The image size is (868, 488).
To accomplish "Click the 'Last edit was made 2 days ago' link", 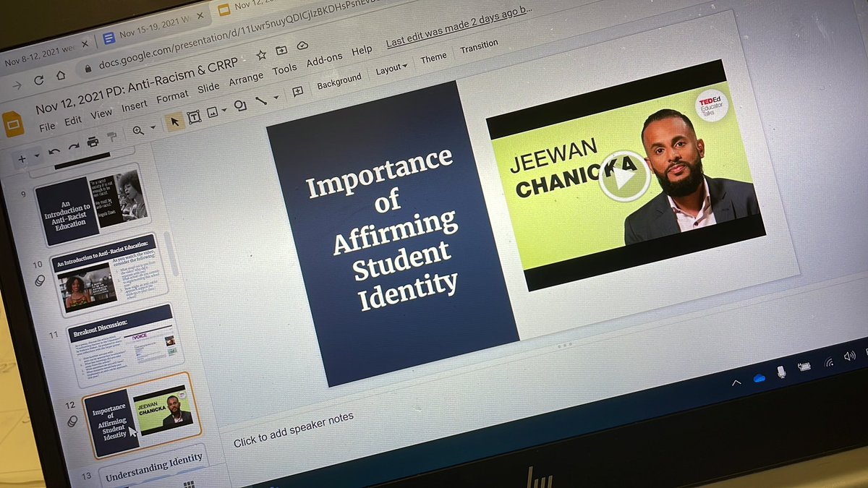I will 459,27.
